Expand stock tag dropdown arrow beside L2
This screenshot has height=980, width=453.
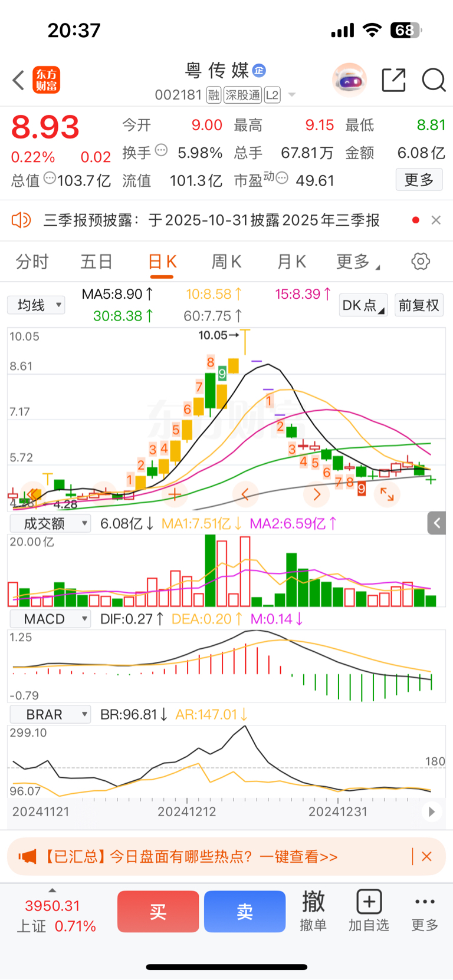click(291, 95)
